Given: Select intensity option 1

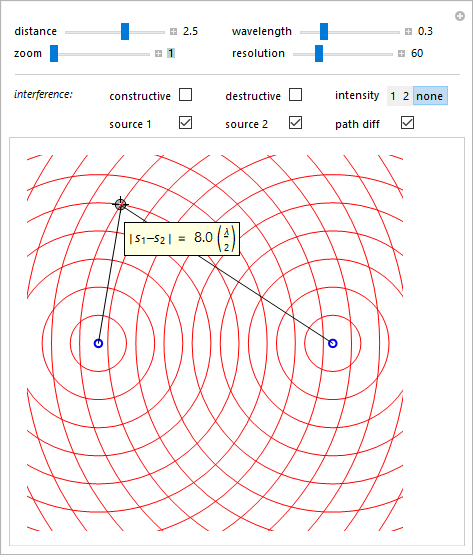Looking at the screenshot, I should (393, 96).
